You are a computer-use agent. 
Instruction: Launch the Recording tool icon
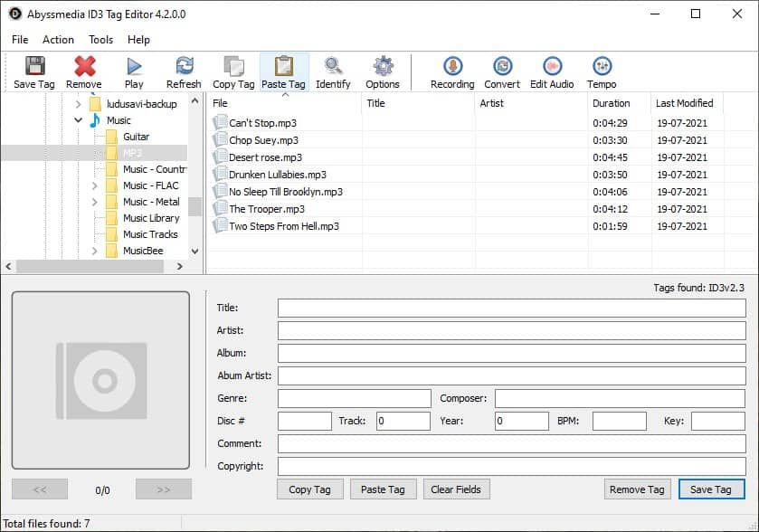click(452, 66)
